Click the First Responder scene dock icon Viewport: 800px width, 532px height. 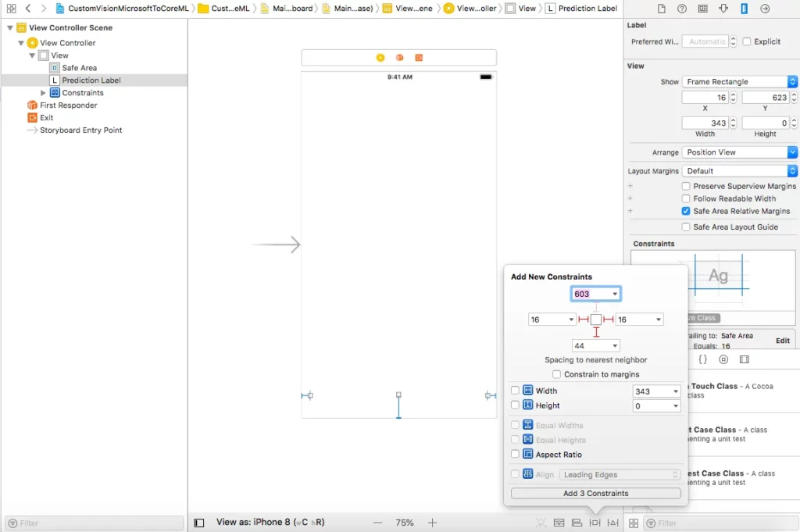point(399,58)
